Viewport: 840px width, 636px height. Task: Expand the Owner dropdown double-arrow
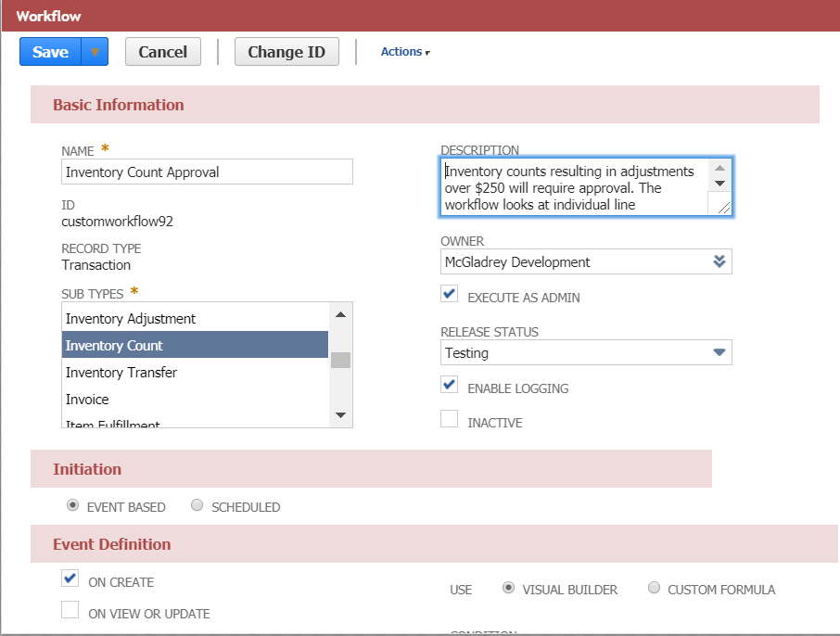point(719,261)
